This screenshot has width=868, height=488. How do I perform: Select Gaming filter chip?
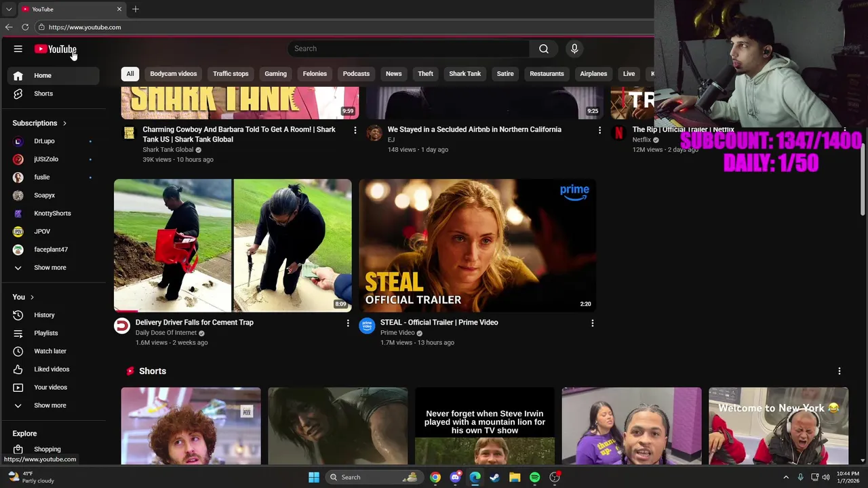(275, 74)
